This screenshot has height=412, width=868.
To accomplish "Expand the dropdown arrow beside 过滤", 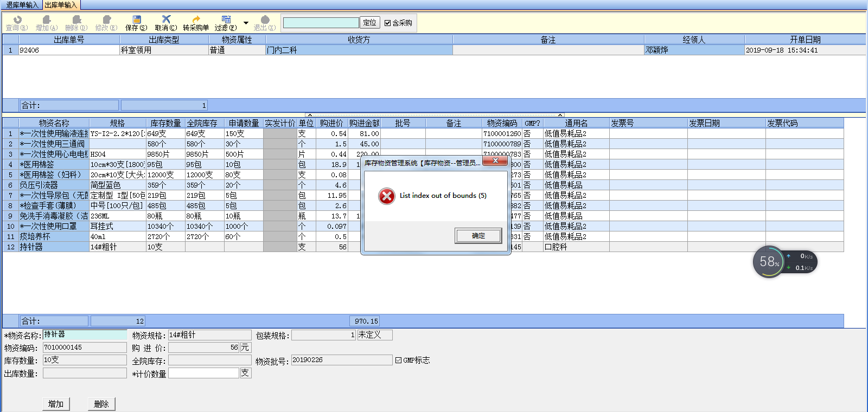I will click(x=246, y=23).
